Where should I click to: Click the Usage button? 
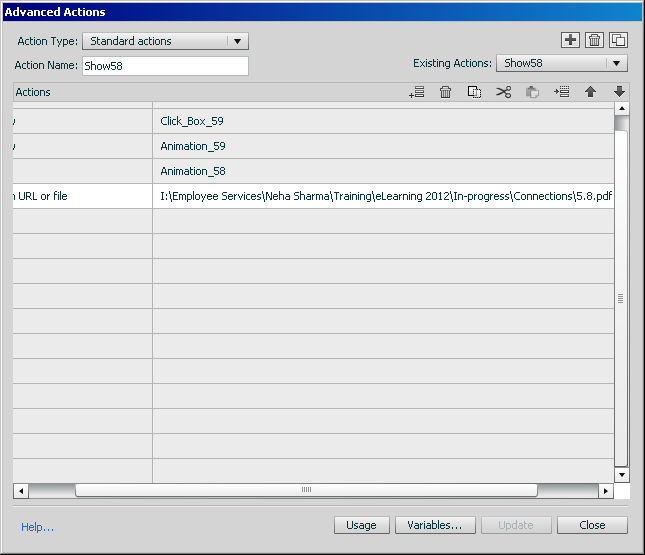[x=362, y=525]
